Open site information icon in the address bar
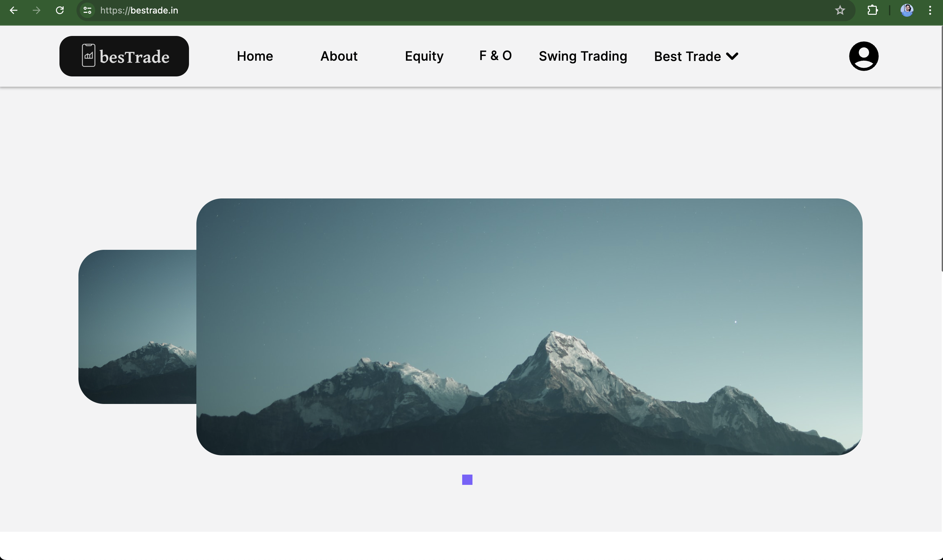Image resolution: width=943 pixels, height=560 pixels. pyautogui.click(x=87, y=10)
